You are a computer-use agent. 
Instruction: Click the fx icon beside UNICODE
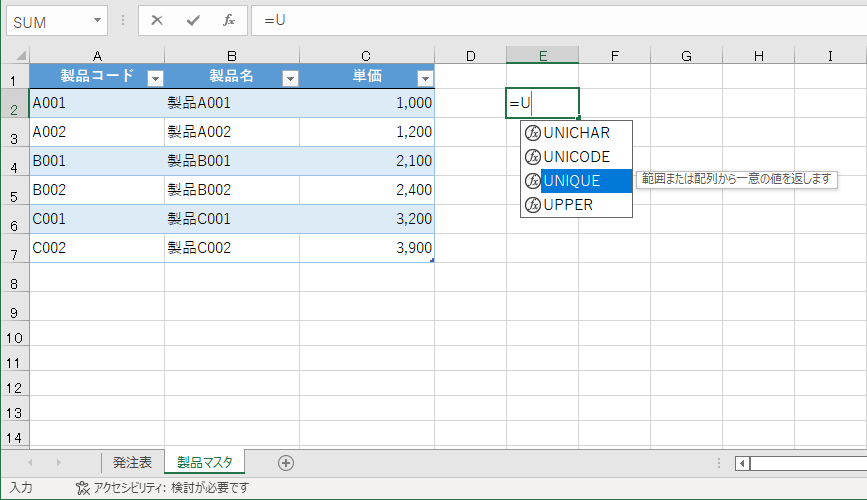tap(532, 157)
